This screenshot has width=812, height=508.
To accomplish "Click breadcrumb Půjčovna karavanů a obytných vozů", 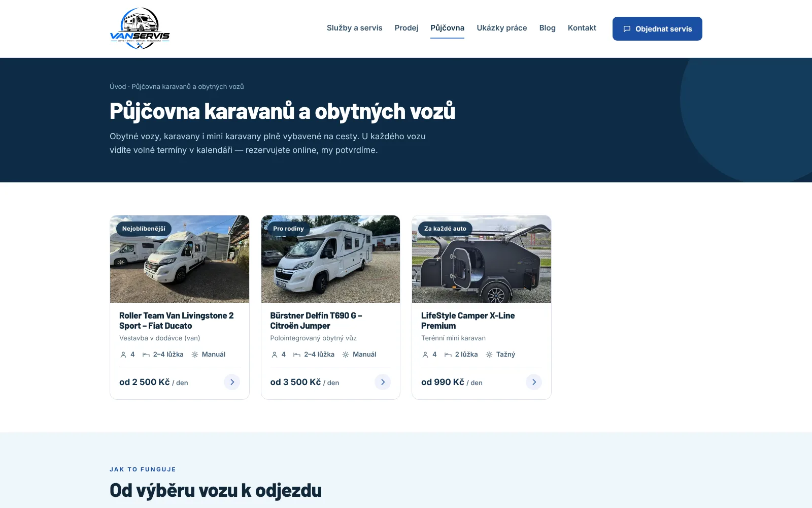I will (188, 86).
